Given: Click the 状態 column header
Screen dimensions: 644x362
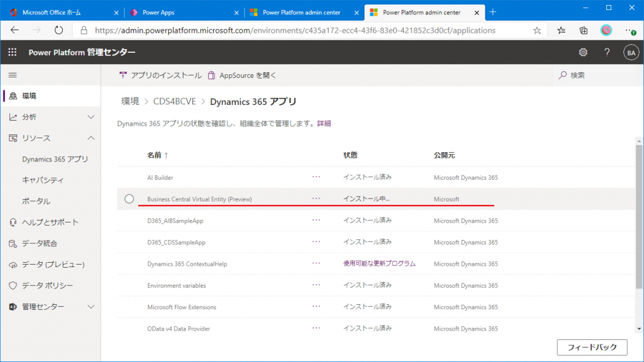Looking at the screenshot, I should pyautogui.click(x=350, y=155).
